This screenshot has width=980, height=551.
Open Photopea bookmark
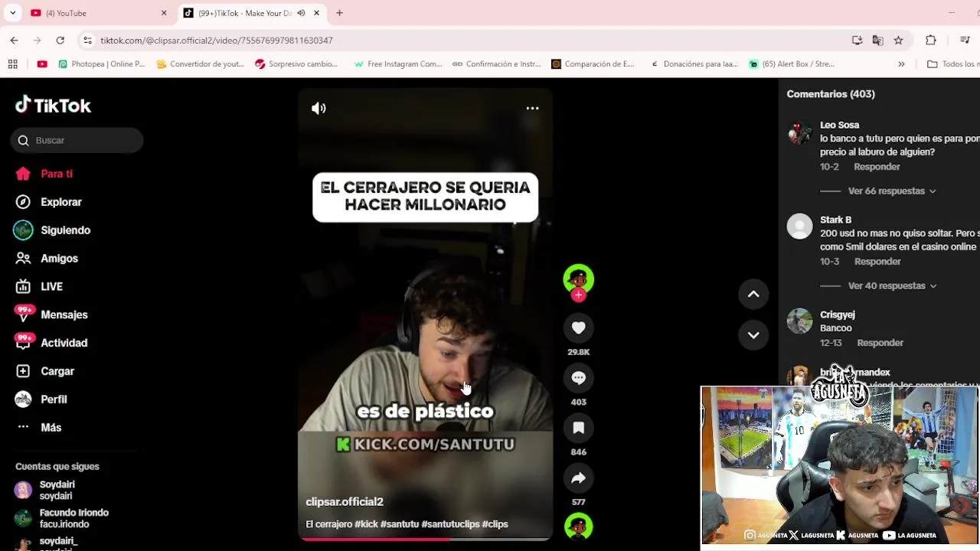tap(101, 64)
